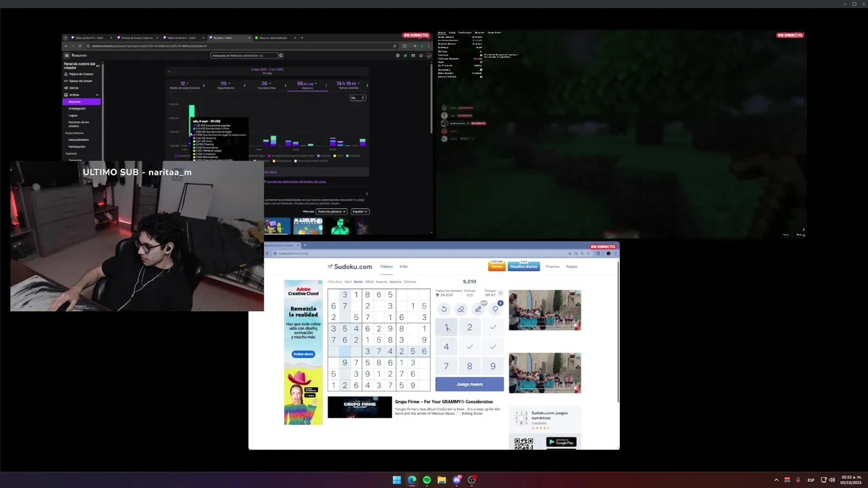Open Investigación in the dashboard sidebar
The image size is (868, 488).
(77, 108)
